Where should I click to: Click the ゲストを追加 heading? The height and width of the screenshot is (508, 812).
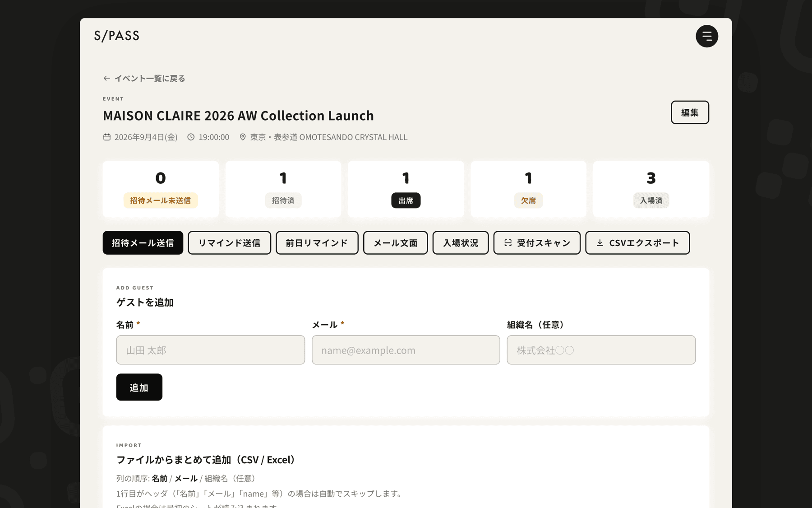[x=145, y=302]
